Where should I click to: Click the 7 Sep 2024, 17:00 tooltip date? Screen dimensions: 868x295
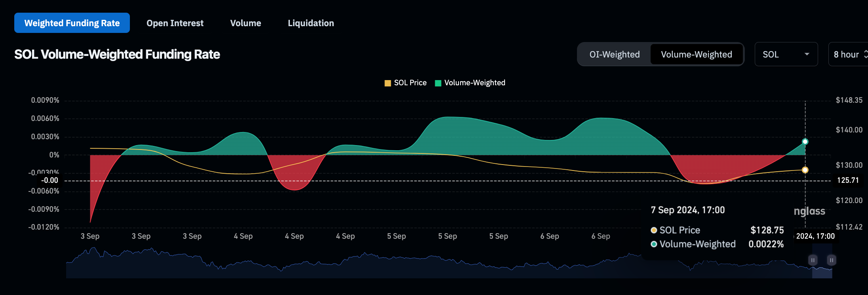coord(688,210)
